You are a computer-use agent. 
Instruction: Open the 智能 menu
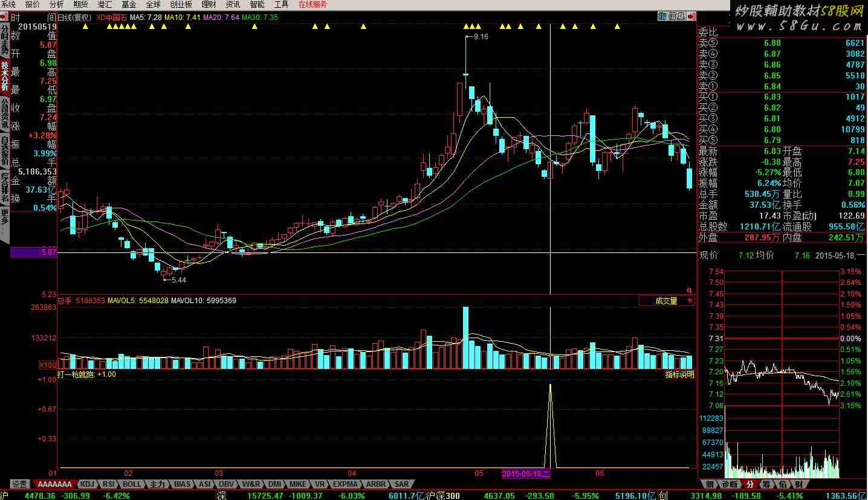point(257,4)
